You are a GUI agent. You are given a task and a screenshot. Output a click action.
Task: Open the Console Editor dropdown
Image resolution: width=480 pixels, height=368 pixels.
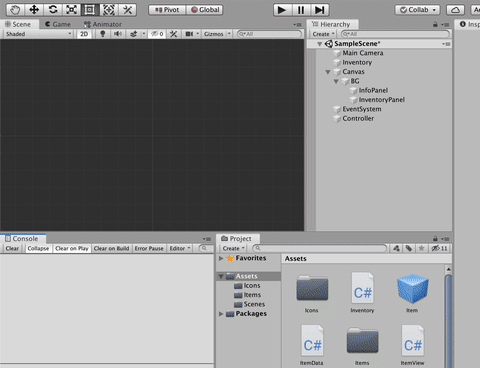click(180, 248)
